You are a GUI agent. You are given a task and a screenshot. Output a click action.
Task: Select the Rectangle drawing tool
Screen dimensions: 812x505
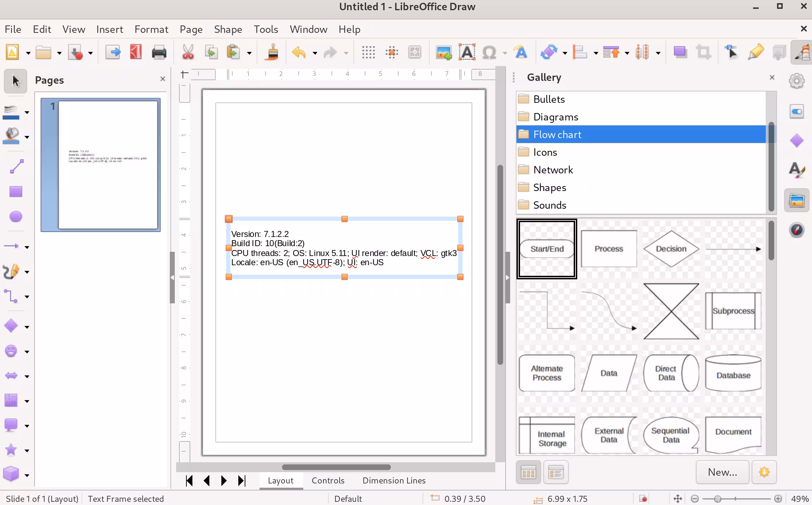(x=16, y=192)
